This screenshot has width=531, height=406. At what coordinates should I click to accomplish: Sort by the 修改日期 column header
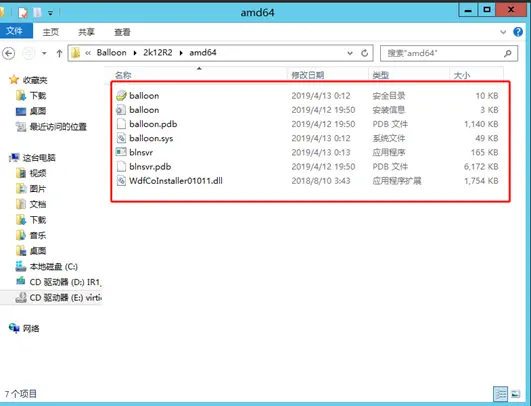click(307, 75)
